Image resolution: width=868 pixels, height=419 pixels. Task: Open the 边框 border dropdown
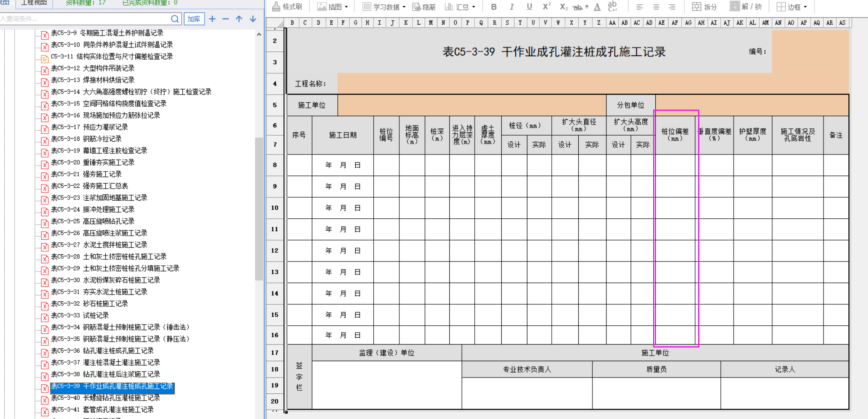[805, 7]
